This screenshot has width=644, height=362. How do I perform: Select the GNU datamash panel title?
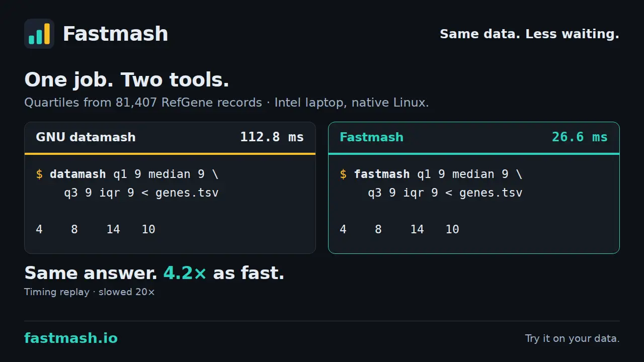tap(86, 137)
